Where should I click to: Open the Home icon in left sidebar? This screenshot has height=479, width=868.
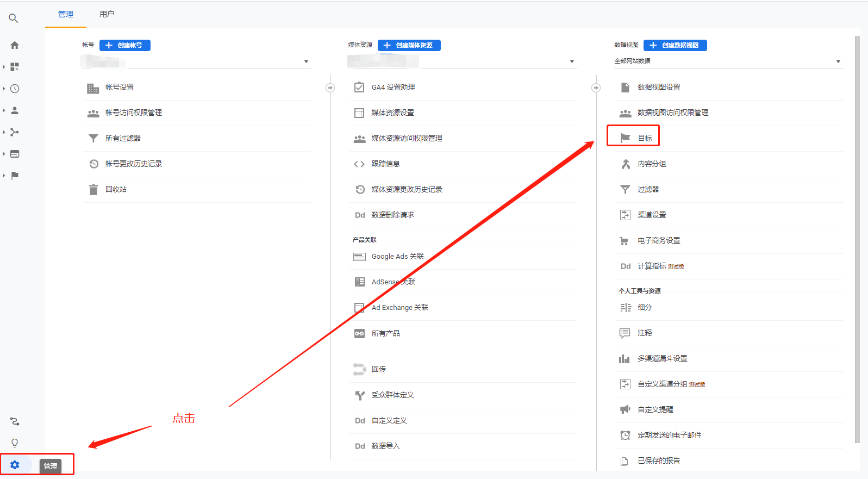point(15,45)
